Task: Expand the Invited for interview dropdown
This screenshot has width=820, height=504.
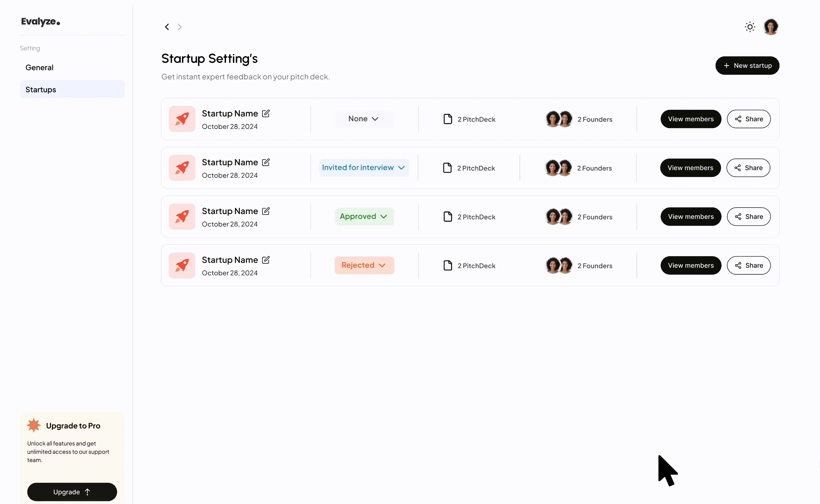Action: pyautogui.click(x=363, y=168)
